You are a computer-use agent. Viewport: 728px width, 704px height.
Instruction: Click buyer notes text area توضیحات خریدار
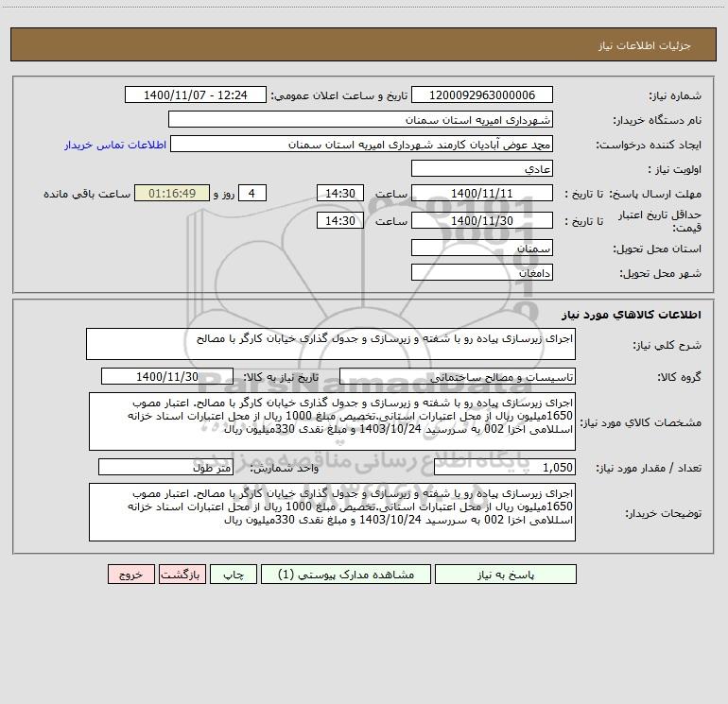pyautogui.click(x=332, y=512)
